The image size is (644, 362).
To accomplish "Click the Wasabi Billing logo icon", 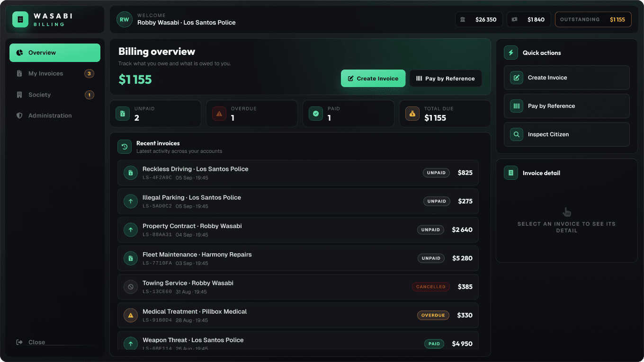I will pos(20,19).
